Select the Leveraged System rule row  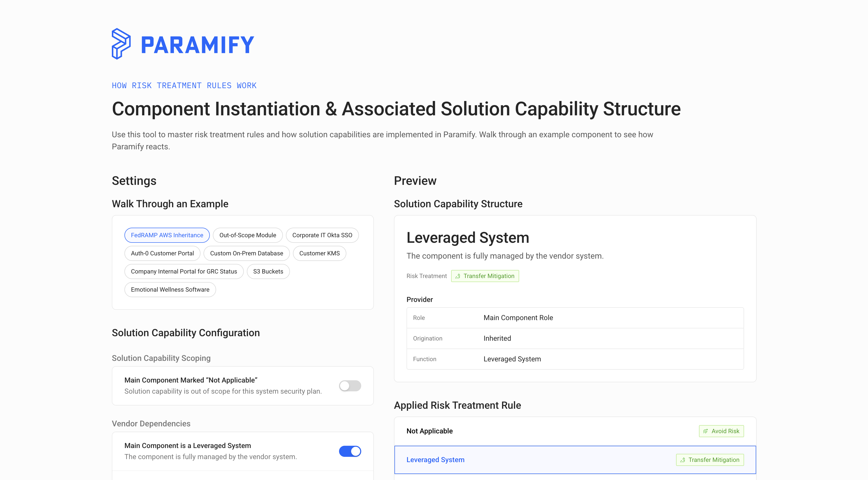(x=575, y=460)
